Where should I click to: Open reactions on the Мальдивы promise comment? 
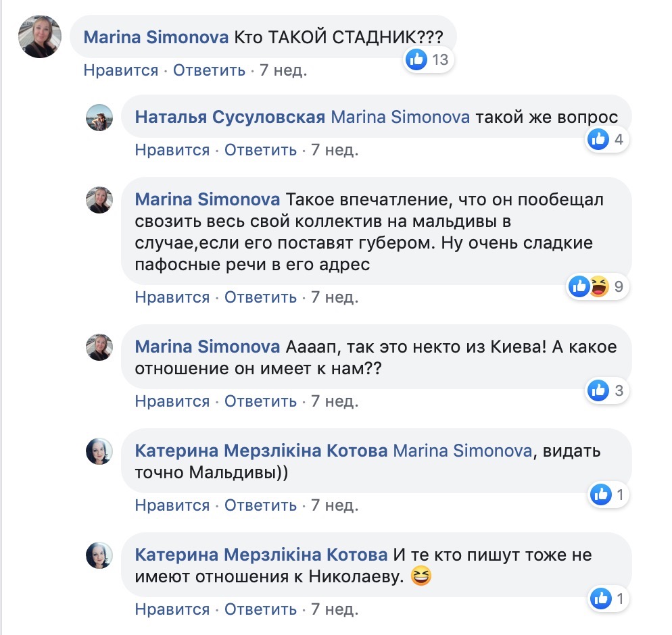pos(588,287)
